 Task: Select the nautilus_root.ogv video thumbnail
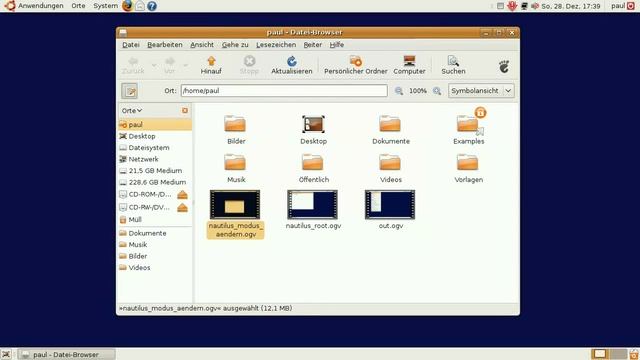[x=312, y=204]
